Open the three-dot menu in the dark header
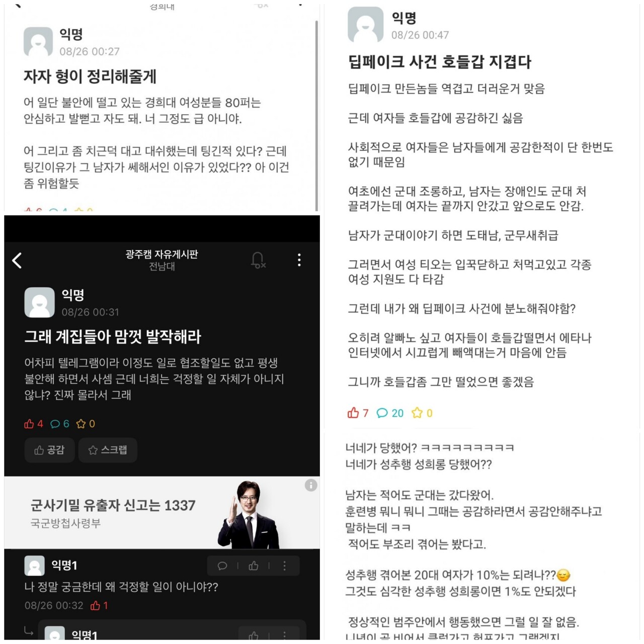 tap(299, 260)
